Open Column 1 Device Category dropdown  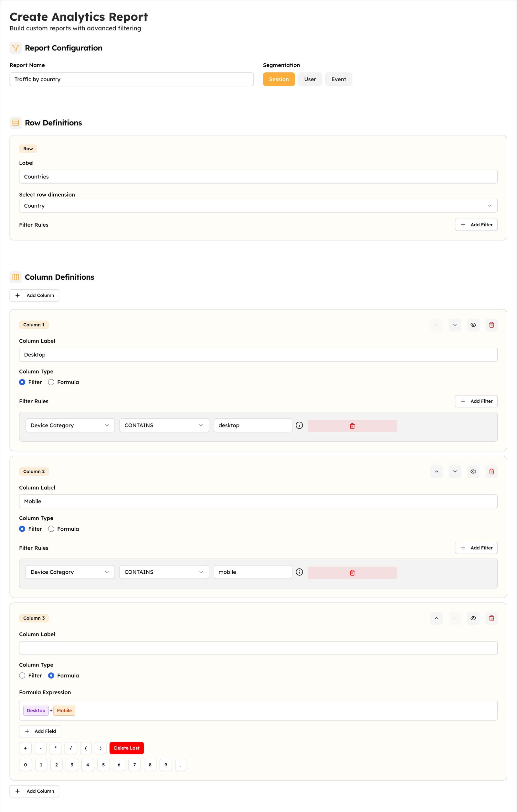click(70, 425)
